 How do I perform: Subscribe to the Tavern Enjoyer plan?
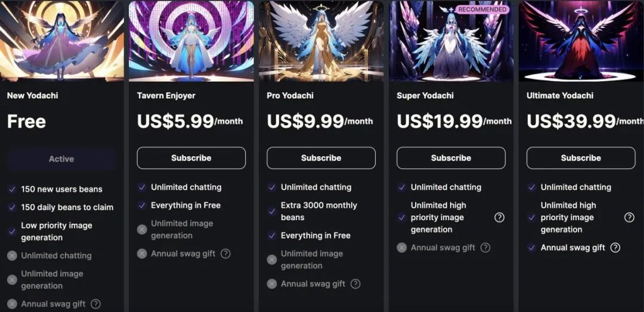coord(191,158)
